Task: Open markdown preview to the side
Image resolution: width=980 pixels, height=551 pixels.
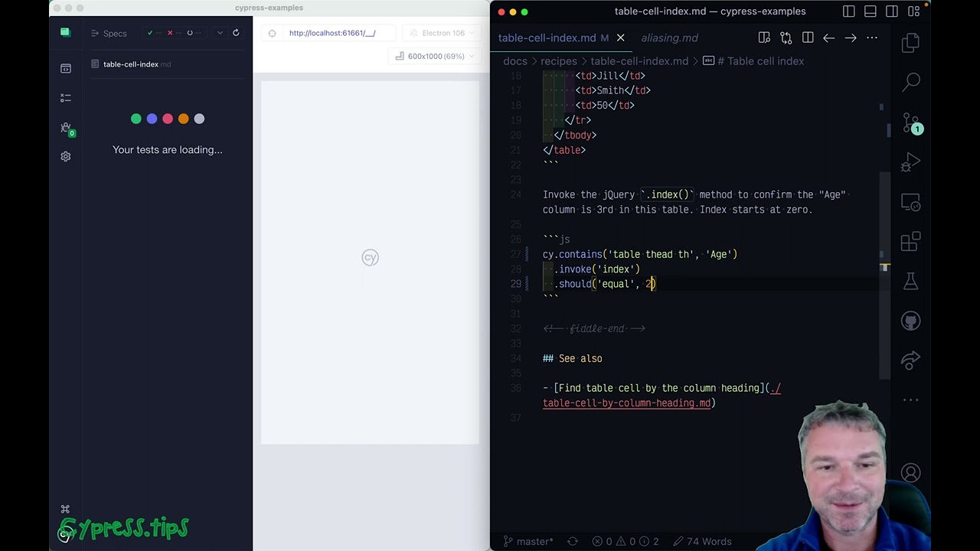Action: [764, 38]
